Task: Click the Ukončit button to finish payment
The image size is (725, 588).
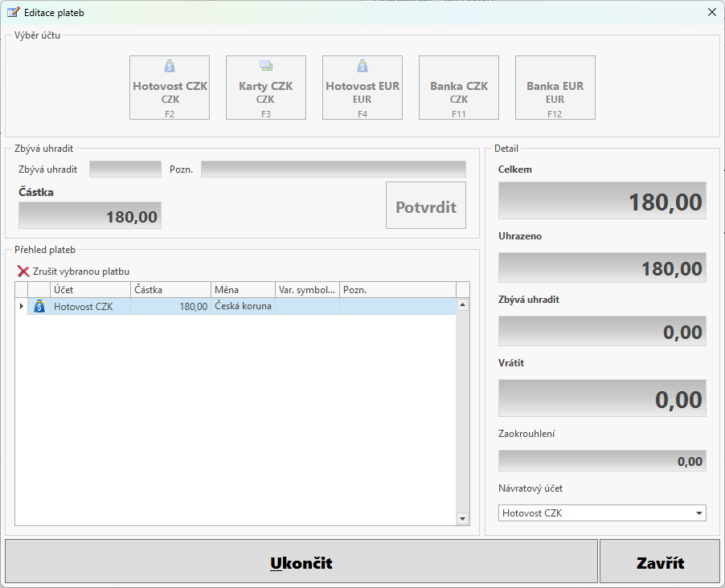Action: (302, 561)
